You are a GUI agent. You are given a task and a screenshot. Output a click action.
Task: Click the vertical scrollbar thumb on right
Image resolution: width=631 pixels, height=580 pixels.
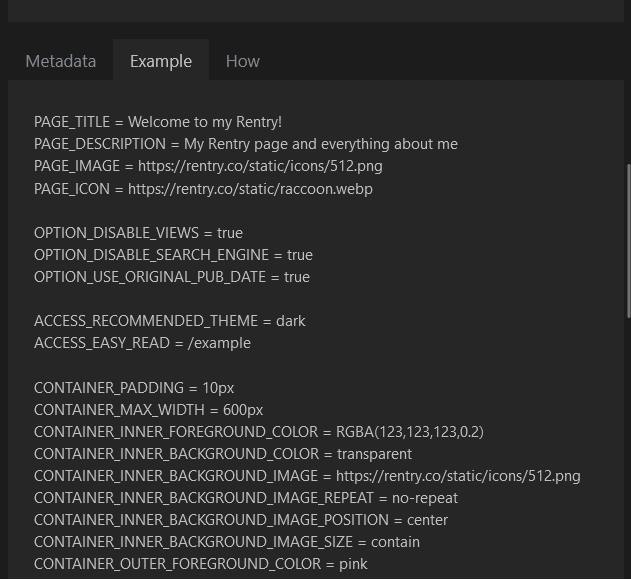click(628, 241)
